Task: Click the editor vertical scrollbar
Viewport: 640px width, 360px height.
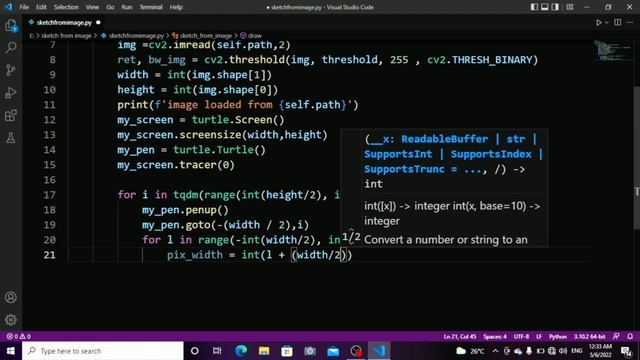Action: coord(636,158)
